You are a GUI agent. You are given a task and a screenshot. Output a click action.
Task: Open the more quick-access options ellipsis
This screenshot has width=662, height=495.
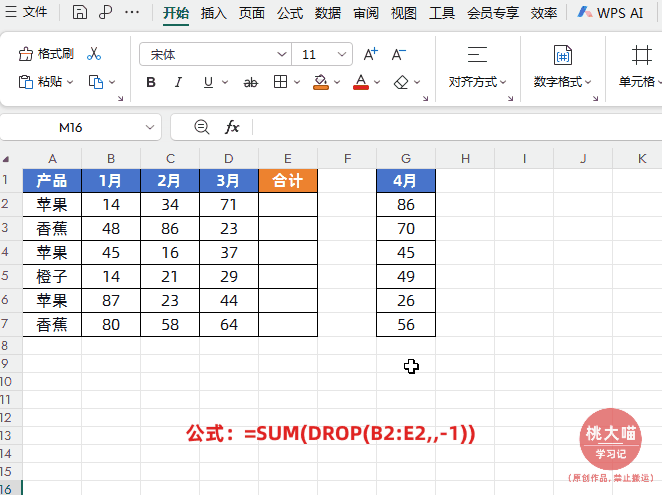coord(132,12)
